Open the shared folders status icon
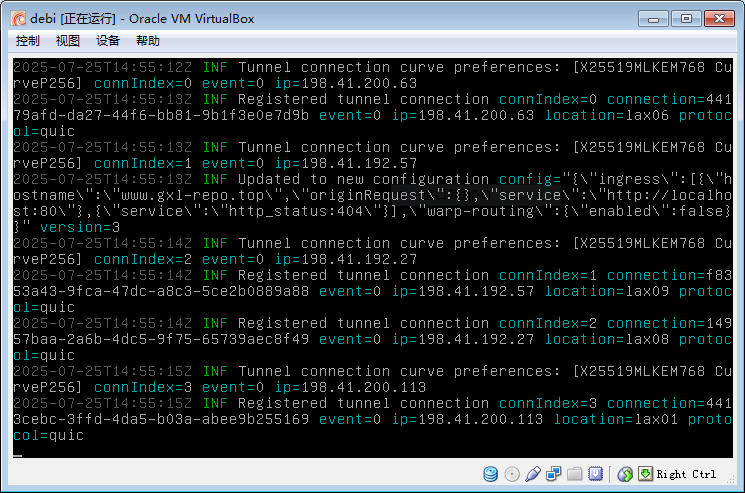Image resolution: width=745 pixels, height=493 pixels. [x=574, y=474]
